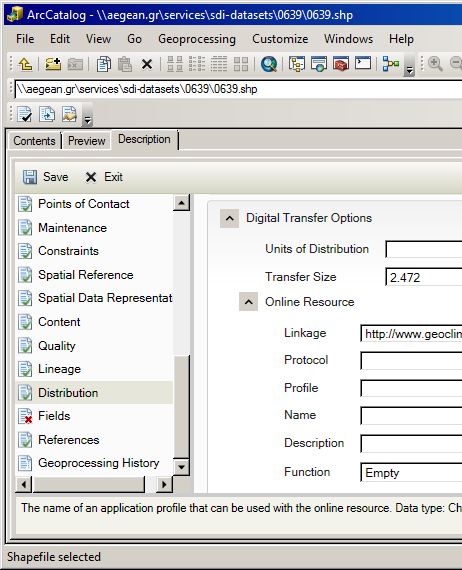This screenshot has height=570, width=462.
Task: Select Points of Contact page
Action: tap(84, 204)
